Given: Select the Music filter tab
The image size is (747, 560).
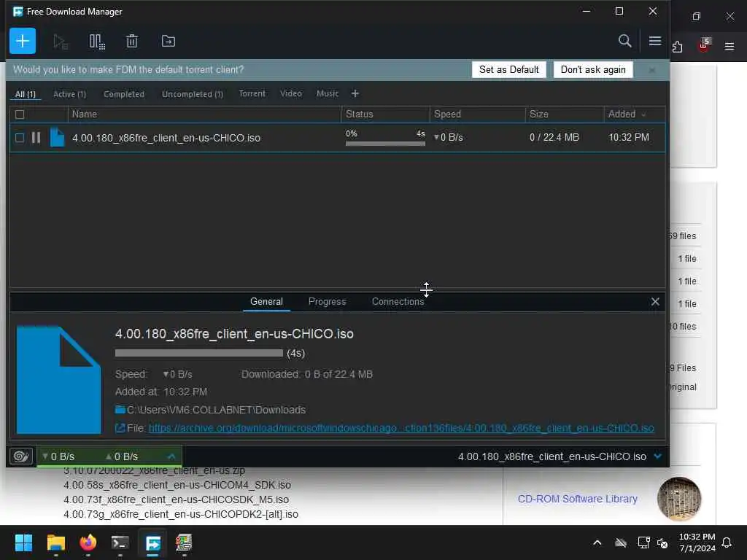Looking at the screenshot, I should point(328,94).
